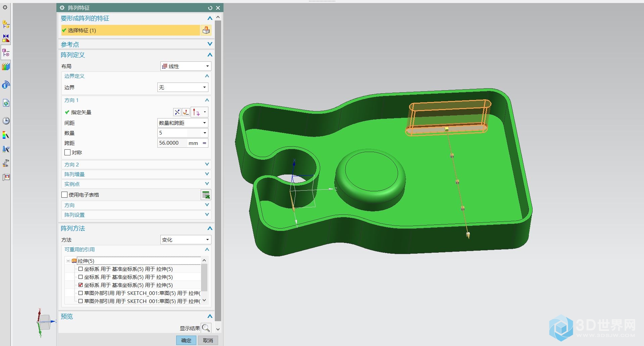
Task: Reset the Pattern Feature dialog
Action: point(210,8)
